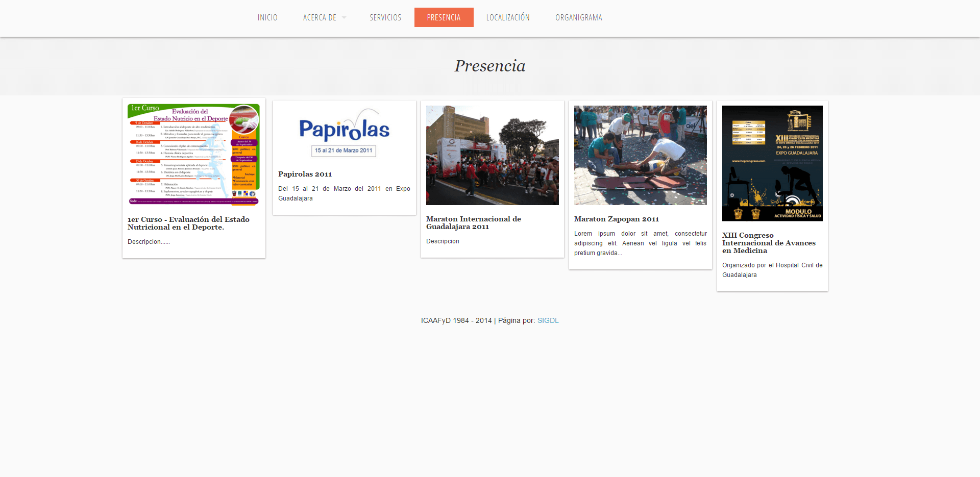Click the Papirolas 2011 title
Viewport: 980px width, 477px height.
click(x=305, y=174)
